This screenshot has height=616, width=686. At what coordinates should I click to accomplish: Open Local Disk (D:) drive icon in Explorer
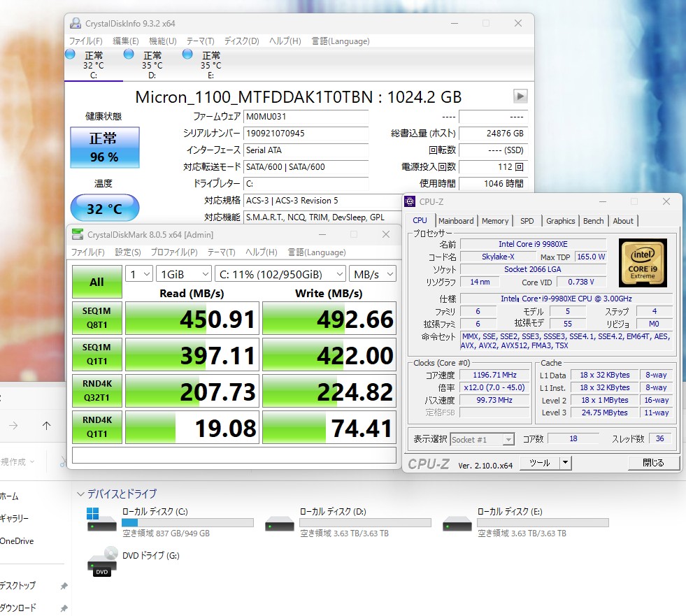(280, 523)
